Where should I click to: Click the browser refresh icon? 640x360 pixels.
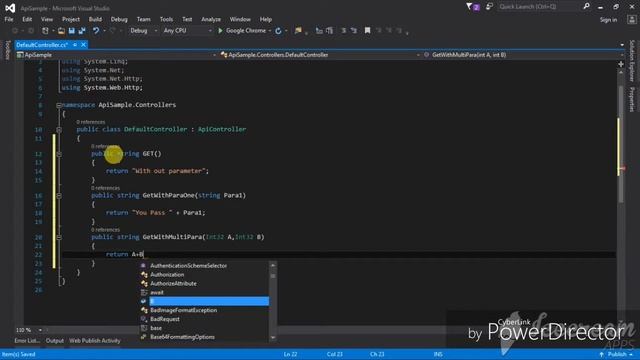tap(278, 31)
